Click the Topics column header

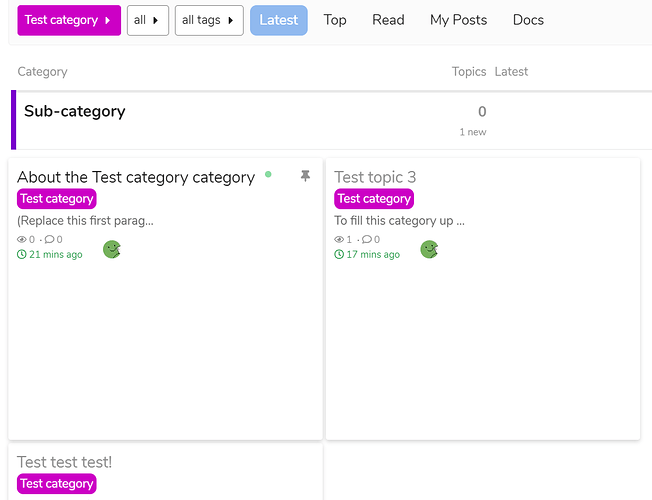[469, 72]
